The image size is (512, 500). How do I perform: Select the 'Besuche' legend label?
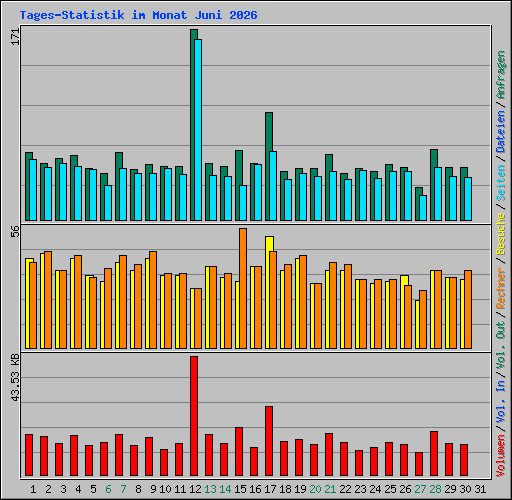[501, 234]
